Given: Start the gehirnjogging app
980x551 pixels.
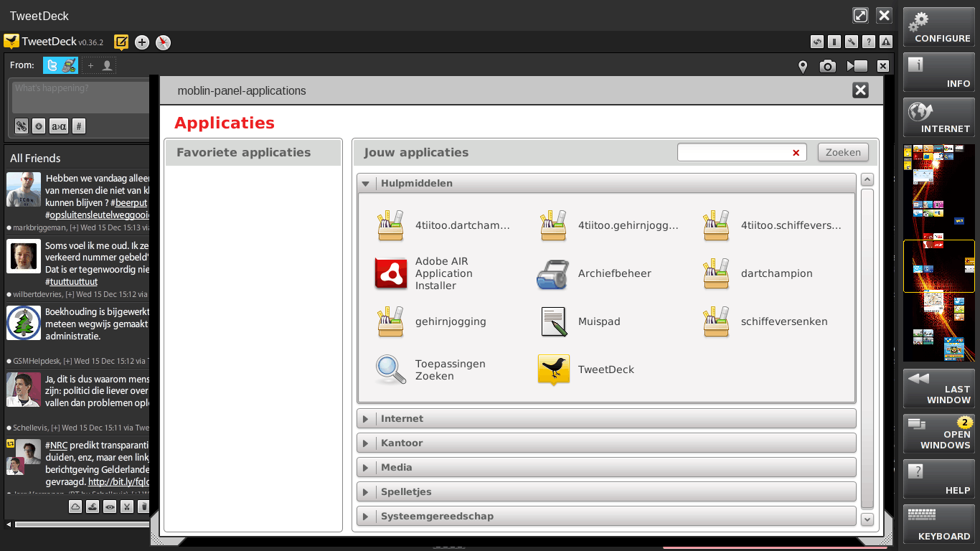Looking at the screenshot, I should coord(391,321).
